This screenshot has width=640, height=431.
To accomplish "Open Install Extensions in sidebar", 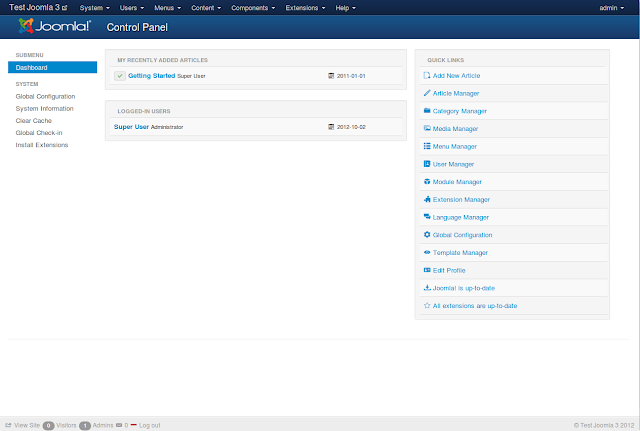I will tap(42, 145).
